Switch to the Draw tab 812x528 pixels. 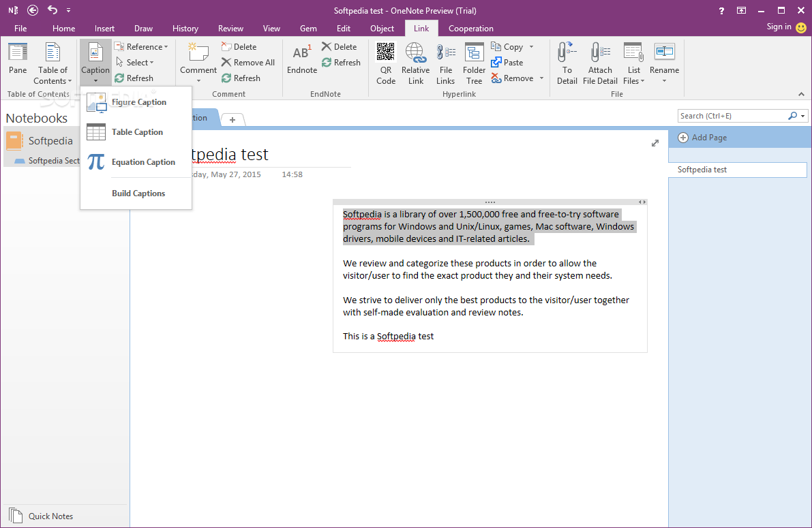point(143,29)
